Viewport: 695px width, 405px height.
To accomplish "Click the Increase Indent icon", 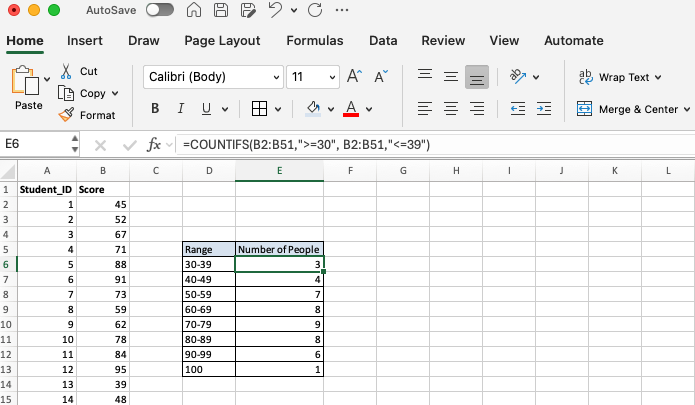I will click(x=545, y=109).
